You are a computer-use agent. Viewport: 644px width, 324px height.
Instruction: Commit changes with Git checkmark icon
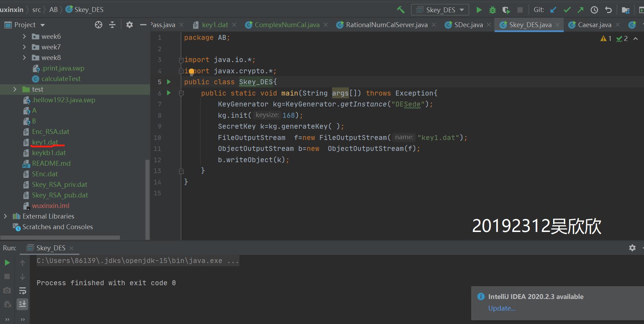tap(567, 10)
